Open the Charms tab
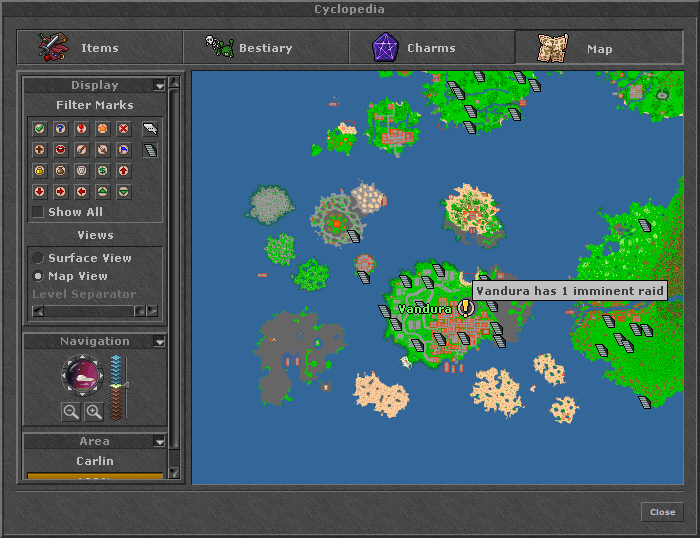Viewport: 700px width, 538px height. 431,47
